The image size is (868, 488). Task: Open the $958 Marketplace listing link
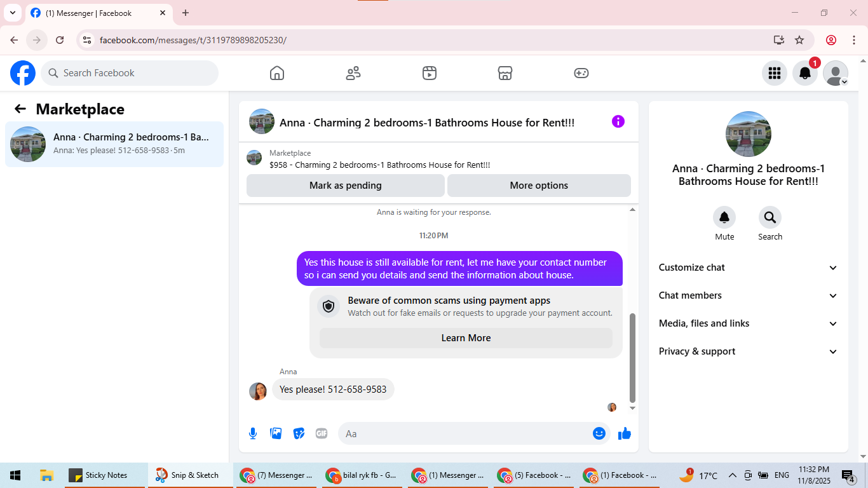tap(380, 165)
